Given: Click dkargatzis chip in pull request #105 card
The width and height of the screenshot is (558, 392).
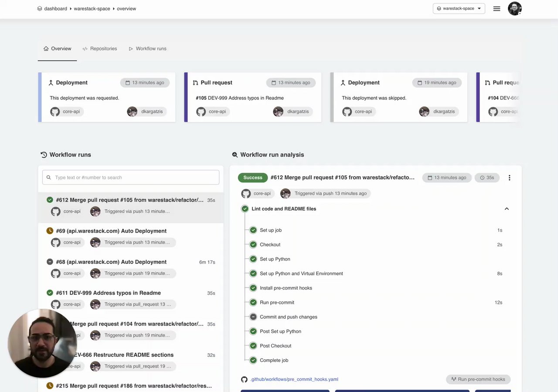Looking at the screenshot, I should [x=293, y=112].
